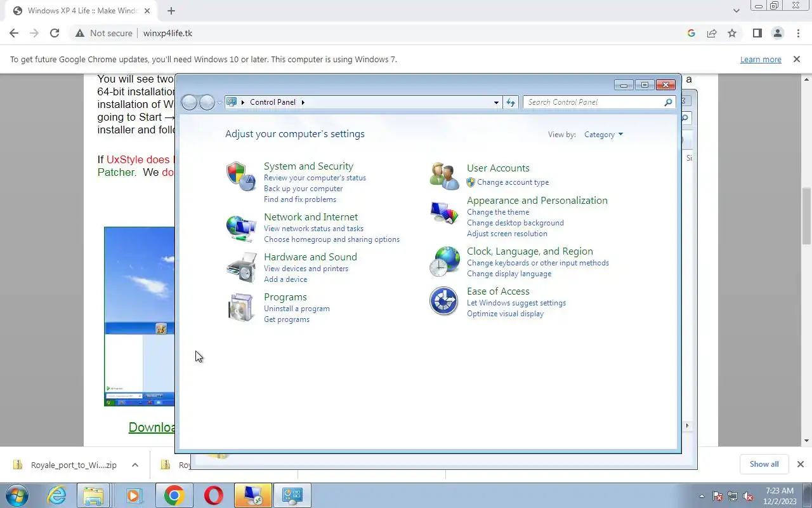812x508 pixels.
Task: Open options for Royale_port_to_Wi....zip download
Action: pyautogui.click(x=134, y=465)
